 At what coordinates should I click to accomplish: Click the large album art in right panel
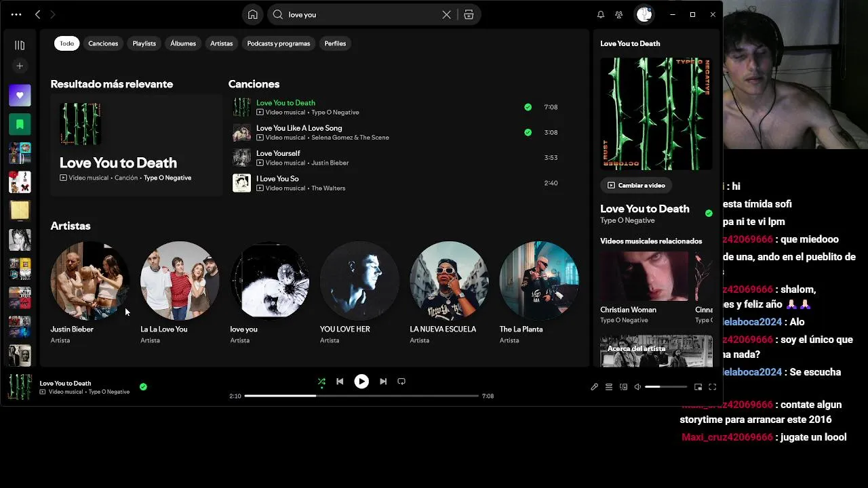tap(656, 113)
